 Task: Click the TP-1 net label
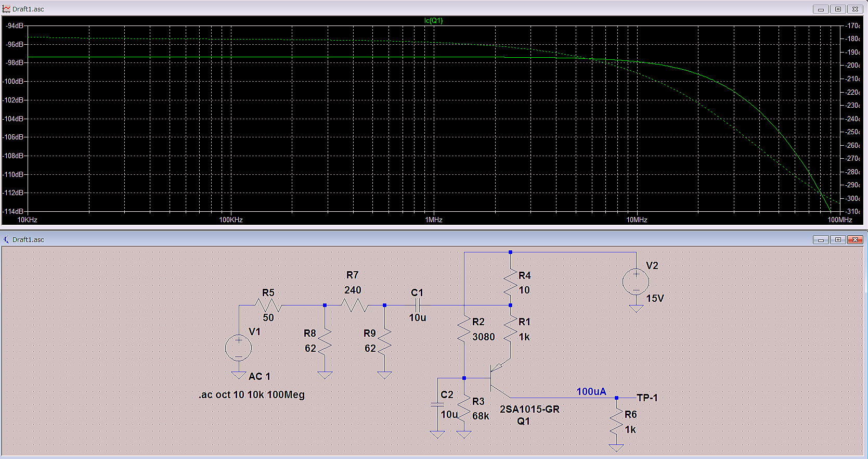(647, 398)
